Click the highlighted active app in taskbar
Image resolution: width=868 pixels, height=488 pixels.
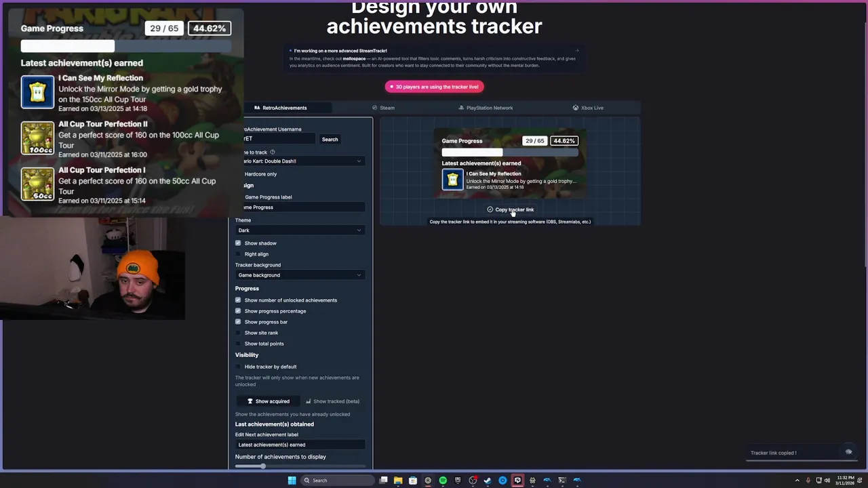pyautogui.click(x=517, y=481)
